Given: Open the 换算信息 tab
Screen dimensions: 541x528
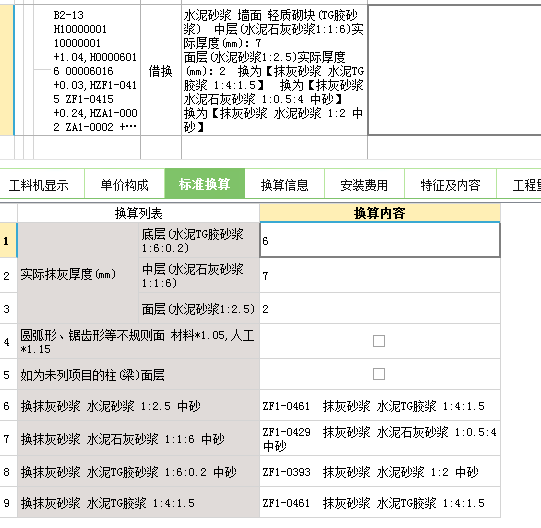Looking at the screenshot, I should pyautogui.click(x=285, y=185).
